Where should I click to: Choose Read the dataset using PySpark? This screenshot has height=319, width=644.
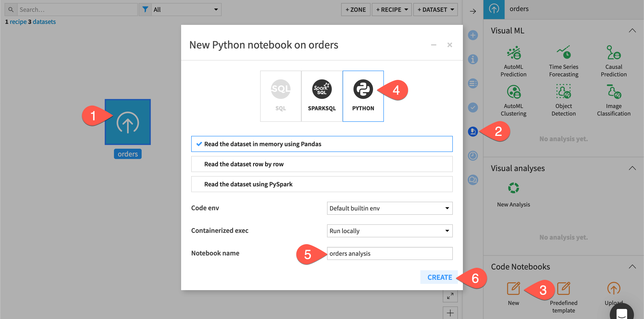322,184
